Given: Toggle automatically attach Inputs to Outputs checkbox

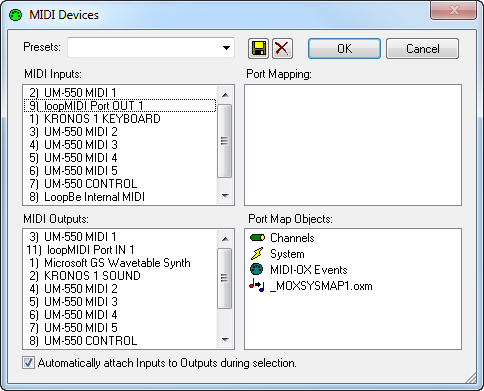Looking at the screenshot, I should point(28,363).
